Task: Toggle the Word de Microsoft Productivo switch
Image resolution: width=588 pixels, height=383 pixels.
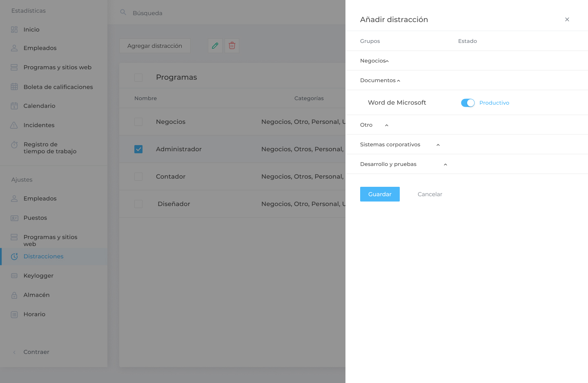Action: click(x=468, y=103)
